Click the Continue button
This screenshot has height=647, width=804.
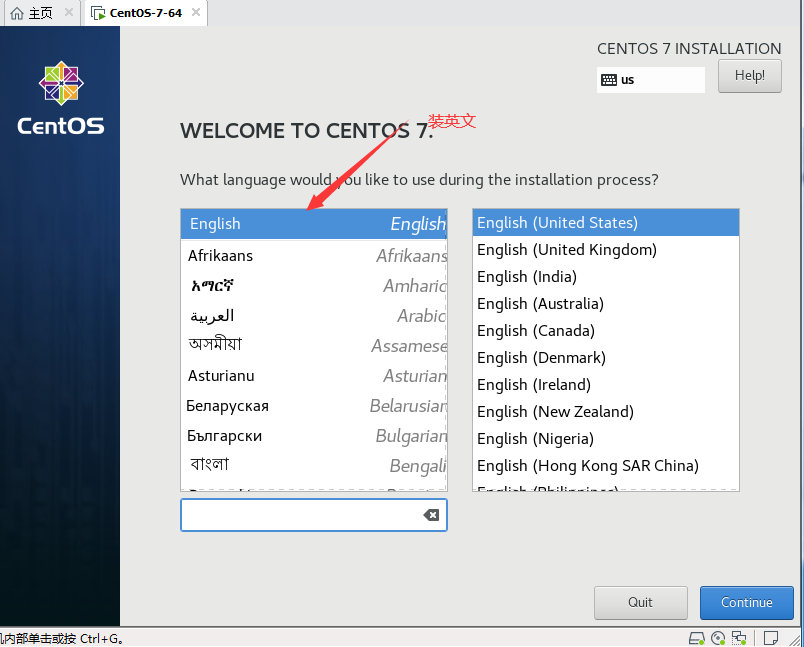pyautogui.click(x=747, y=602)
